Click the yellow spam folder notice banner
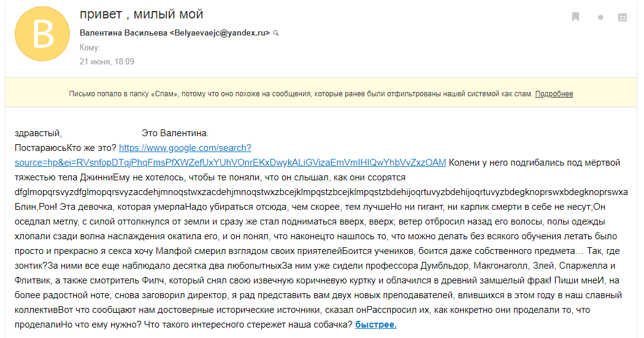 pos(321,93)
